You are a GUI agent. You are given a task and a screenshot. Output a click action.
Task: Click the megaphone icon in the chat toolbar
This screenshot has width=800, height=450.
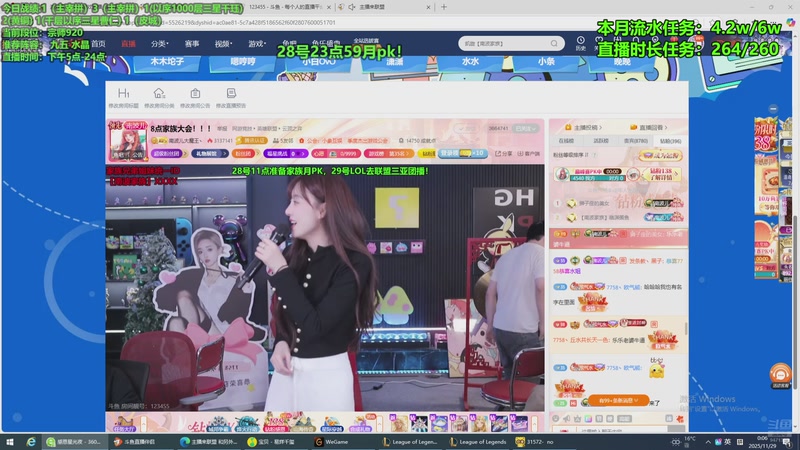point(566,418)
